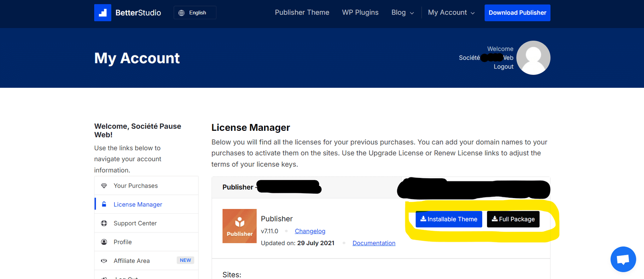This screenshot has width=644, height=279.
Task: Open the live chat bubble
Action: [623, 259]
